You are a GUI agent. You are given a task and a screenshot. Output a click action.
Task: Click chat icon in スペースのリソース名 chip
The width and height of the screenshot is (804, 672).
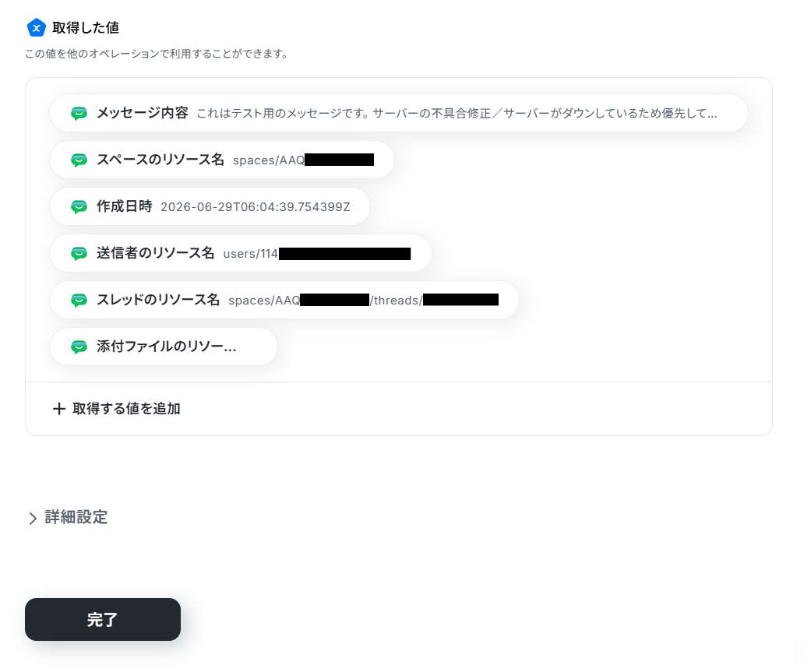pyautogui.click(x=79, y=160)
